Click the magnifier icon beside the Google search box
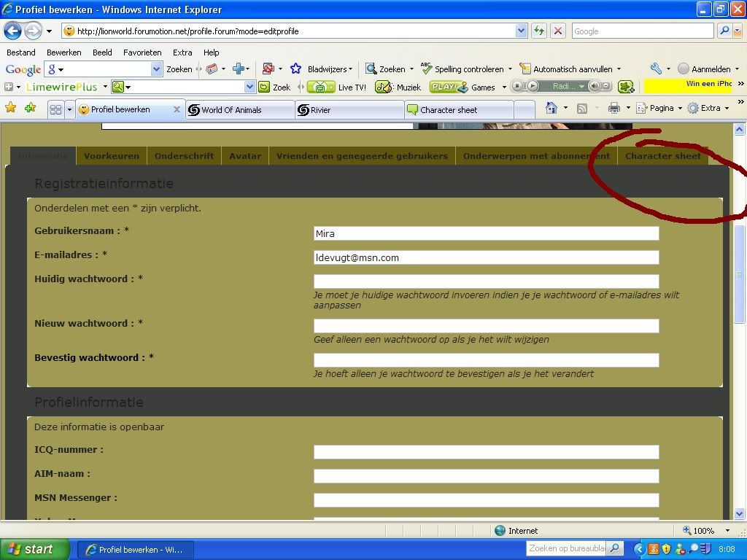 [x=724, y=31]
